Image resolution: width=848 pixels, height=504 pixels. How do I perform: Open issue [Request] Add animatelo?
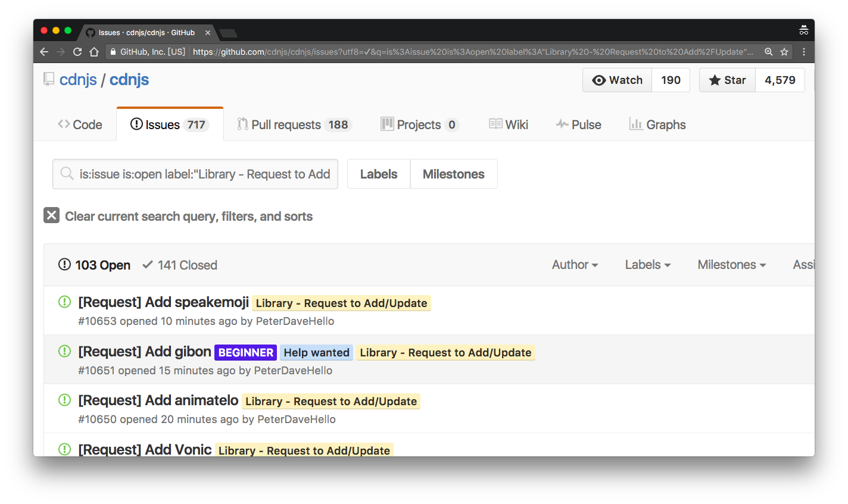pos(158,400)
